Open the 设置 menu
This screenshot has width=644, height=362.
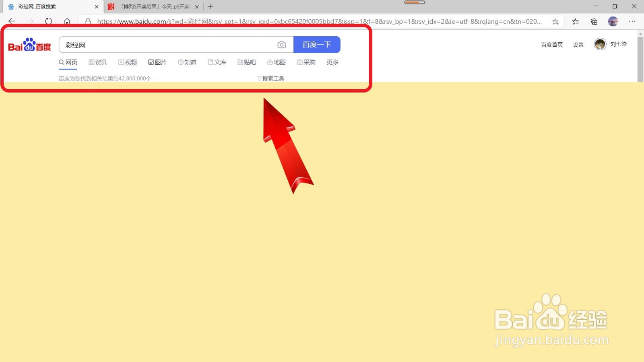coord(578,45)
